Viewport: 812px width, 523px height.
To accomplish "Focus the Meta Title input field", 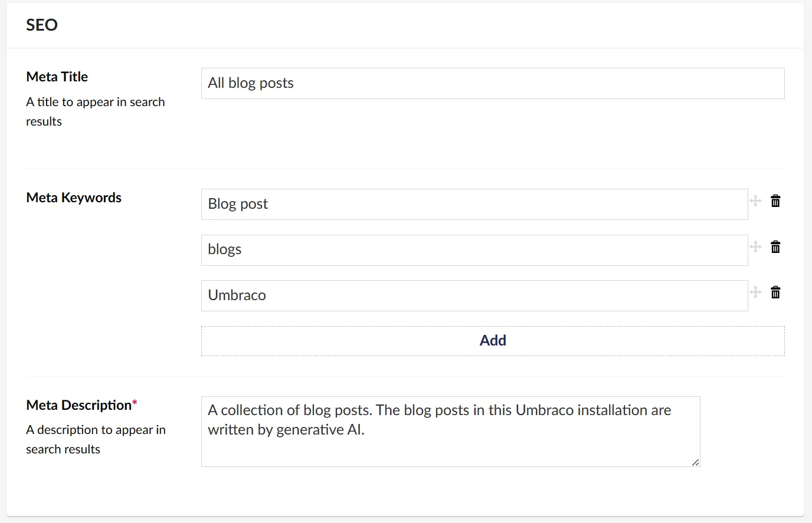I will point(493,83).
